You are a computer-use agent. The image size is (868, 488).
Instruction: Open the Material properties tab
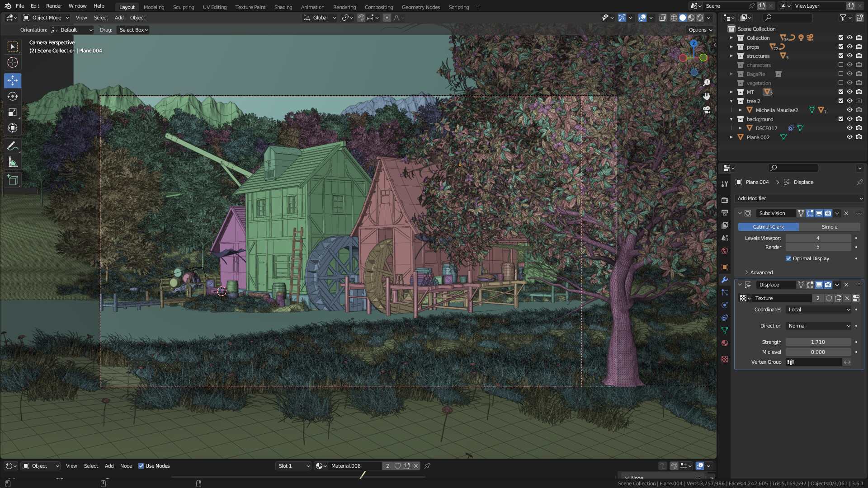pos(725,343)
